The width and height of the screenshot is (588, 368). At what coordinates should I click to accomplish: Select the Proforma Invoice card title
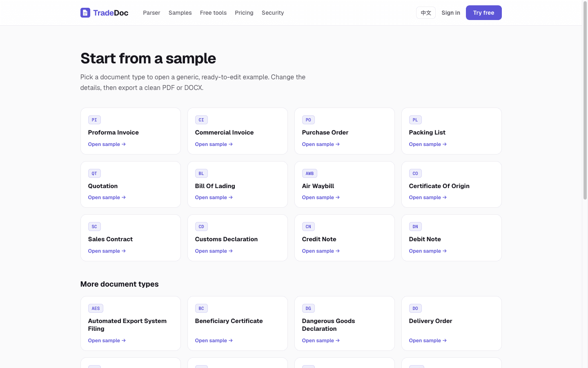[x=114, y=132]
